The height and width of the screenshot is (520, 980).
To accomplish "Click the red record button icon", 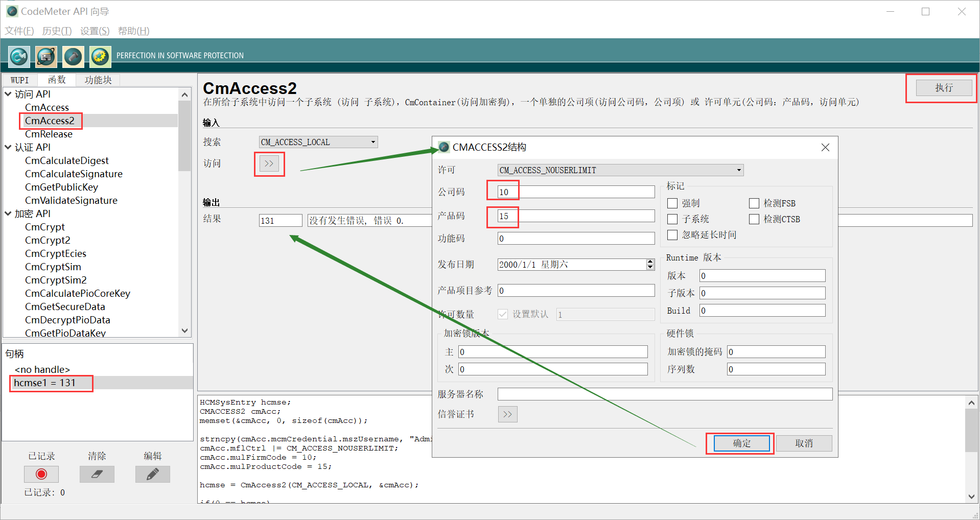I will (41, 474).
